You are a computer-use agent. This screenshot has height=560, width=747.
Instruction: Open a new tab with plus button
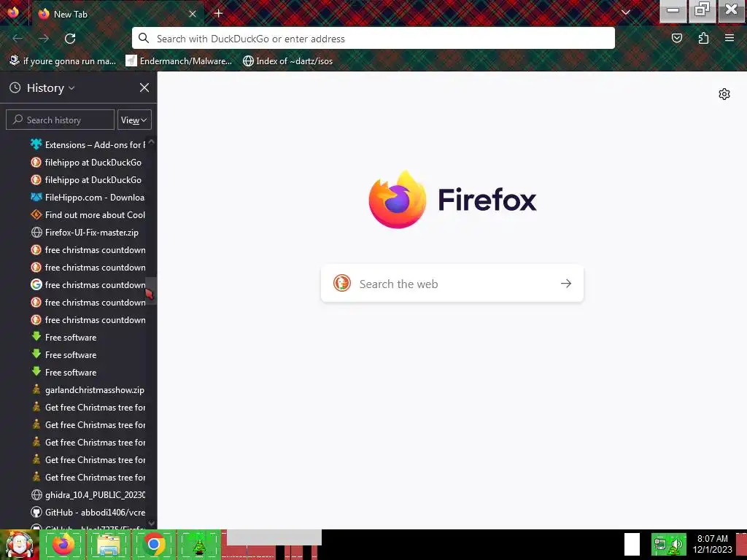[218, 13]
